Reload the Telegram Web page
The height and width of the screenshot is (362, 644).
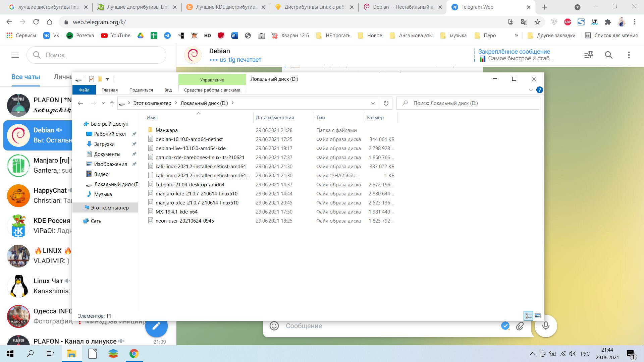tap(36, 22)
